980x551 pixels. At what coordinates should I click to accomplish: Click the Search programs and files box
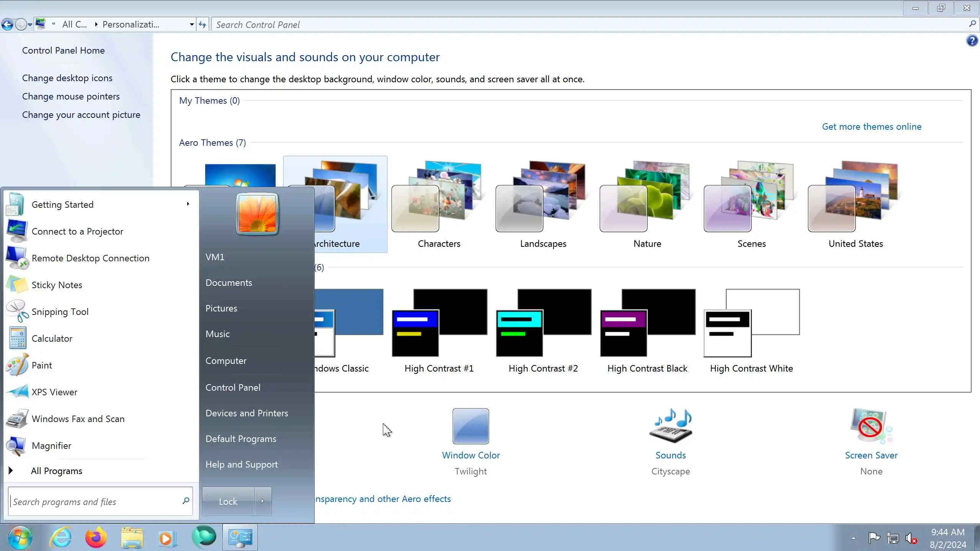pyautogui.click(x=96, y=502)
